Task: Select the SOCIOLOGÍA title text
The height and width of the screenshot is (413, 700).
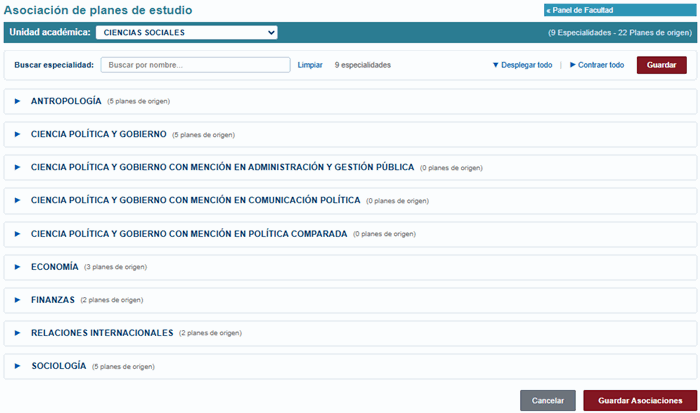Action: (58, 366)
